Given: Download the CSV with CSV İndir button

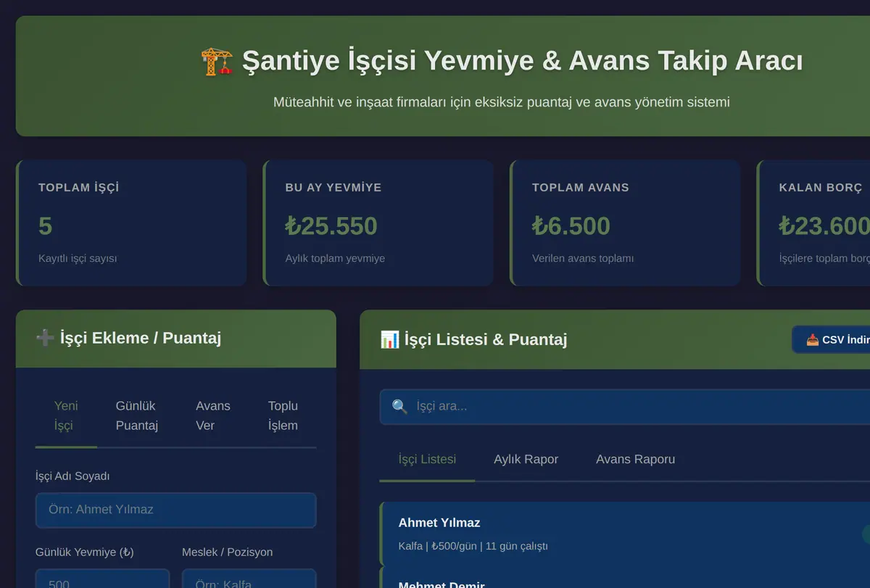Looking at the screenshot, I should (832, 339).
